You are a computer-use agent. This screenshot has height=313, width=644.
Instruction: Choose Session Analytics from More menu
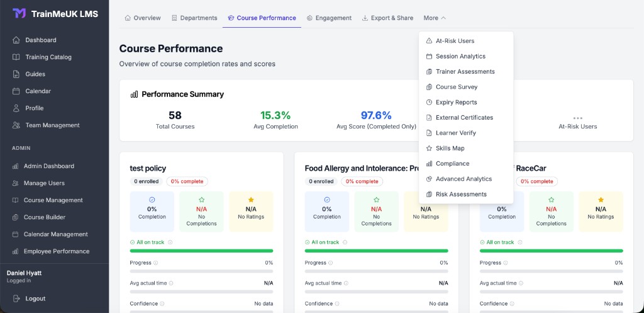coord(466,56)
